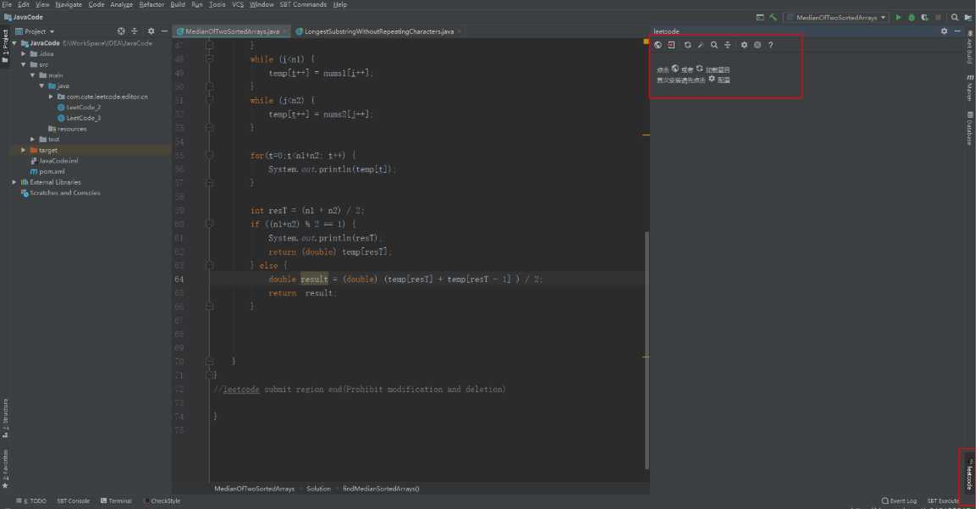Open the TODO tool window

(31, 501)
